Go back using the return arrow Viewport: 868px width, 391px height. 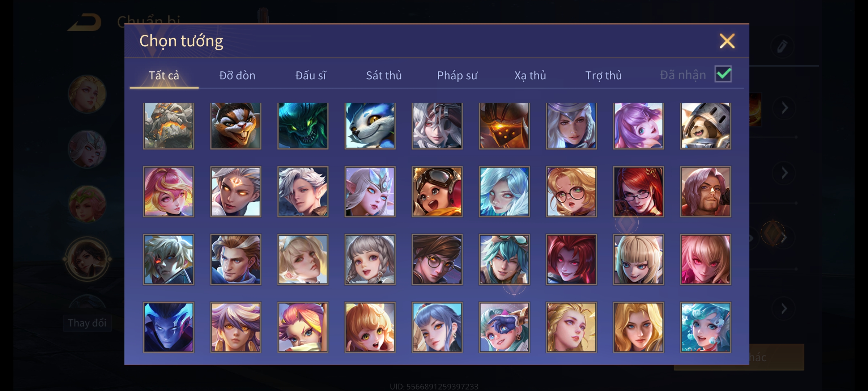click(x=85, y=22)
